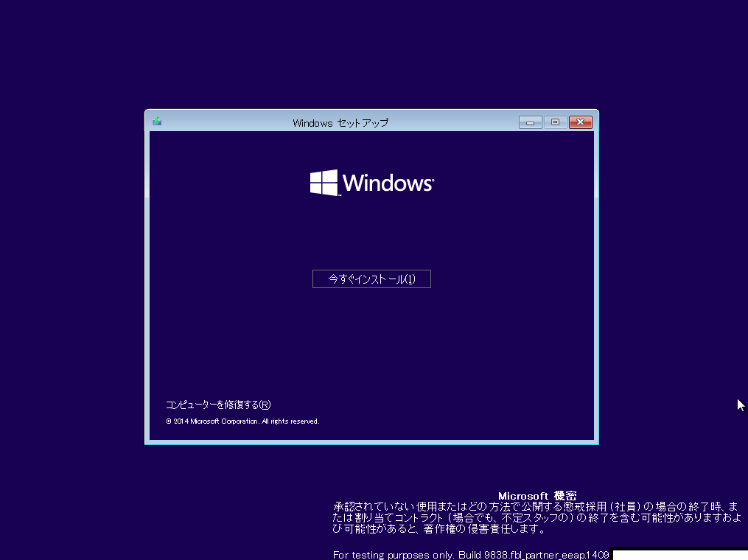Click the Windows logo in setup
Screen dimensions: 748x560
click(372, 183)
